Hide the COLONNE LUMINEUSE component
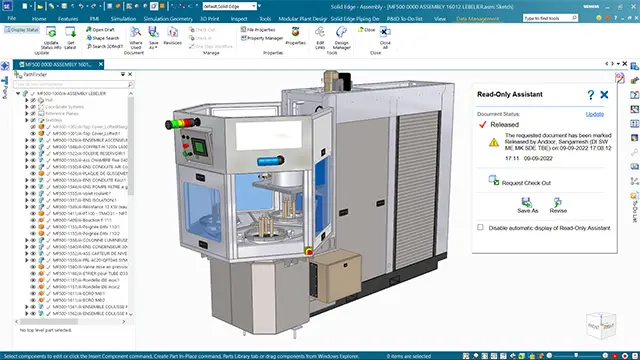Viewport: 640px width, 360px height. 33,240
